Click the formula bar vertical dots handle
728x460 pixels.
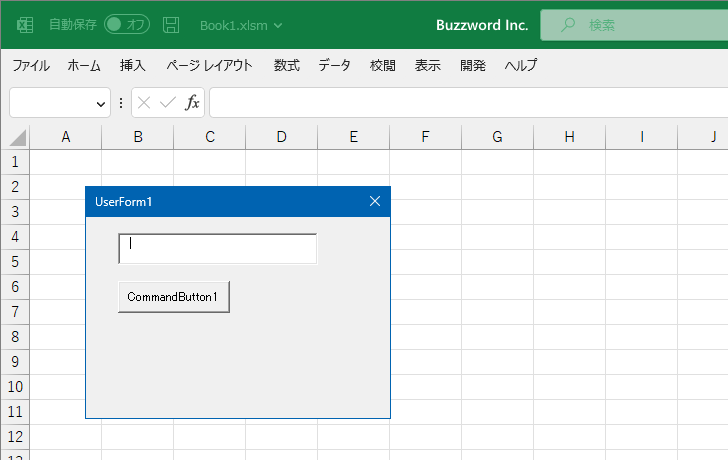121,103
